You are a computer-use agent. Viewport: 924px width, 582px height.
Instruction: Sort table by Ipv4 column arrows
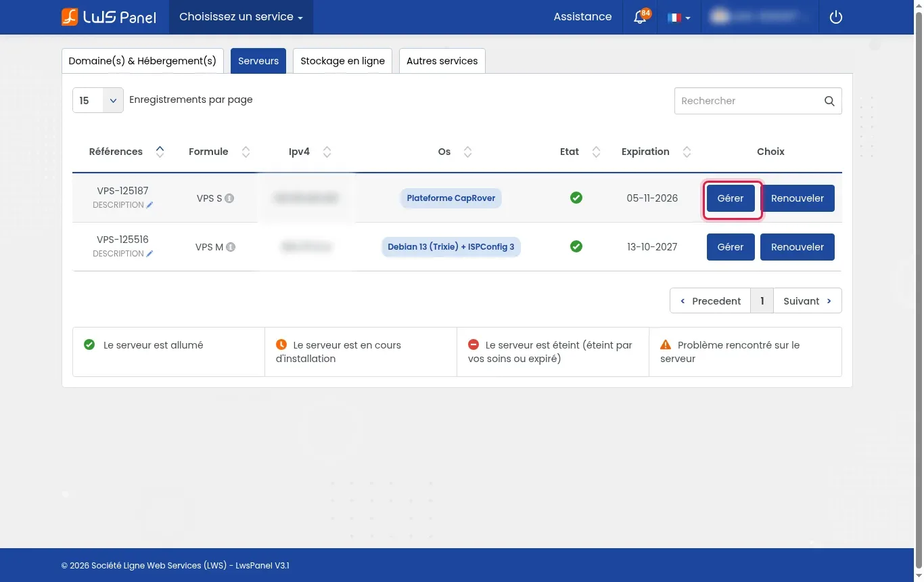click(x=327, y=152)
